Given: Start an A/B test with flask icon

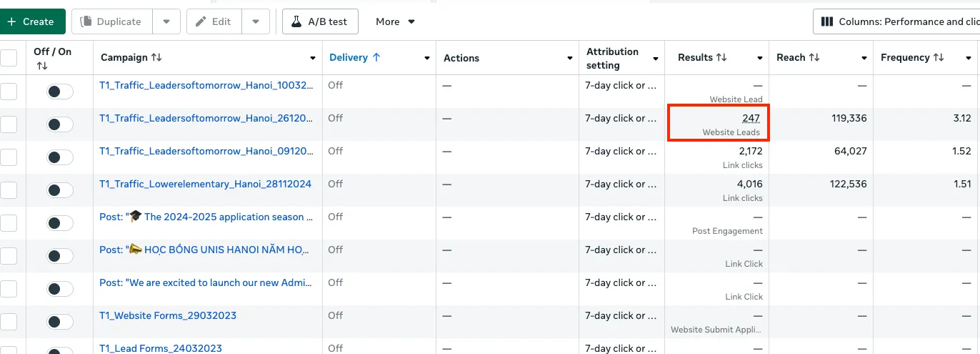Looking at the screenshot, I should coord(320,21).
